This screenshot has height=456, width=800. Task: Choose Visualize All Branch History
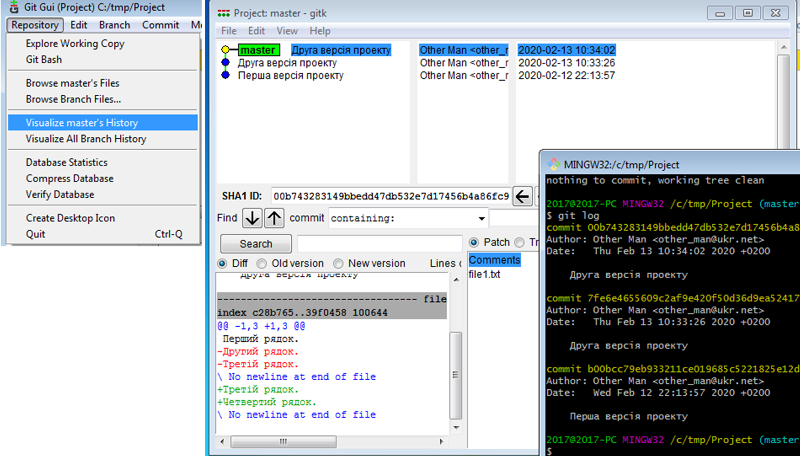tap(86, 139)
